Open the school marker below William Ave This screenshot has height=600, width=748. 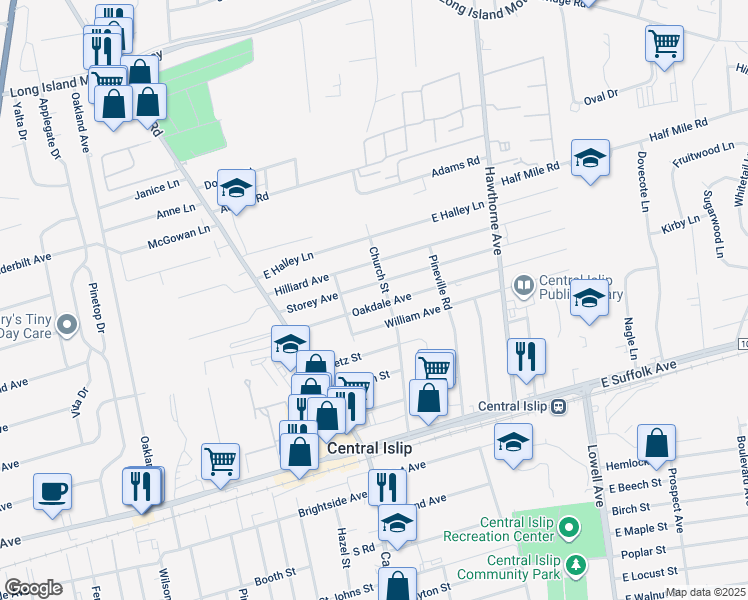click(x=290, y=343)
